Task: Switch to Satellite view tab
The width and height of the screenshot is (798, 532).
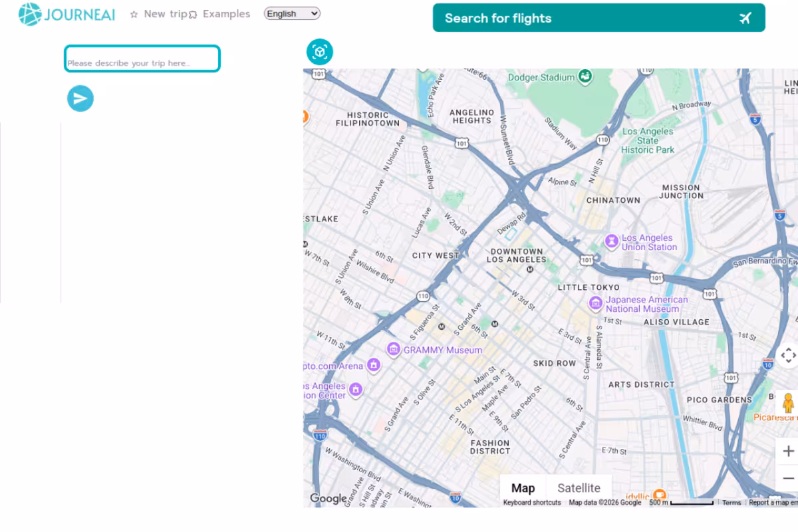Action: [x=579, y=488]
